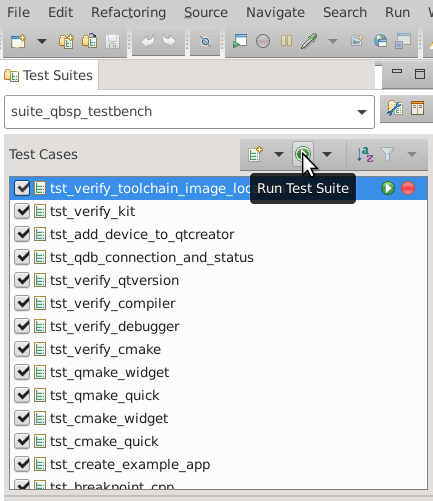Viewport: 433px width, 501px height.
Task: Uncheck the tst_qdb_connection_and_status checkbox
Action: click(22, 257)
